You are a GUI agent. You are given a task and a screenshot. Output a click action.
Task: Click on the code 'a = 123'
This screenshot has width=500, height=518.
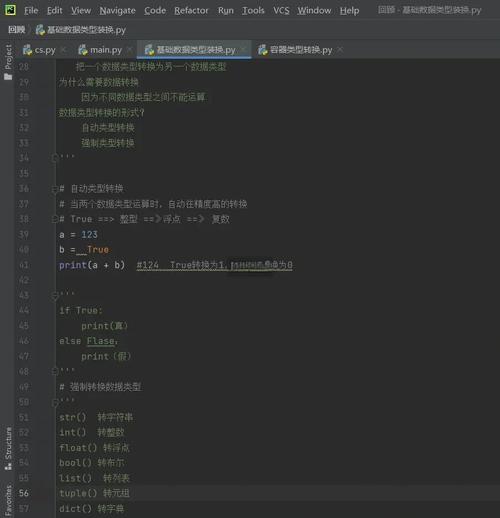78,235
